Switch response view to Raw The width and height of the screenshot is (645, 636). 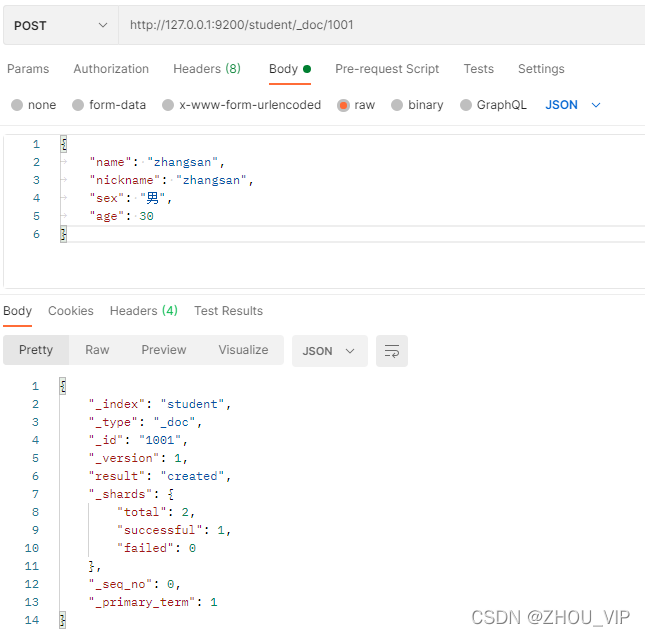pyautogui.click(x=97, y=350)
